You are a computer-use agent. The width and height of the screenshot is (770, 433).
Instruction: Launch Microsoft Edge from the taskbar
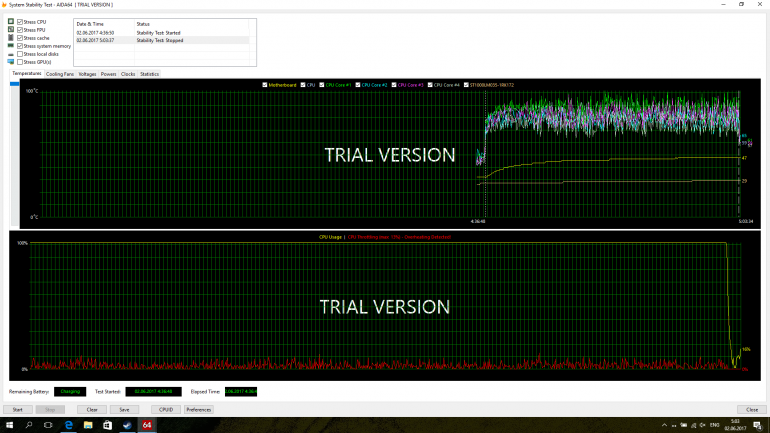tap(68, 425)
